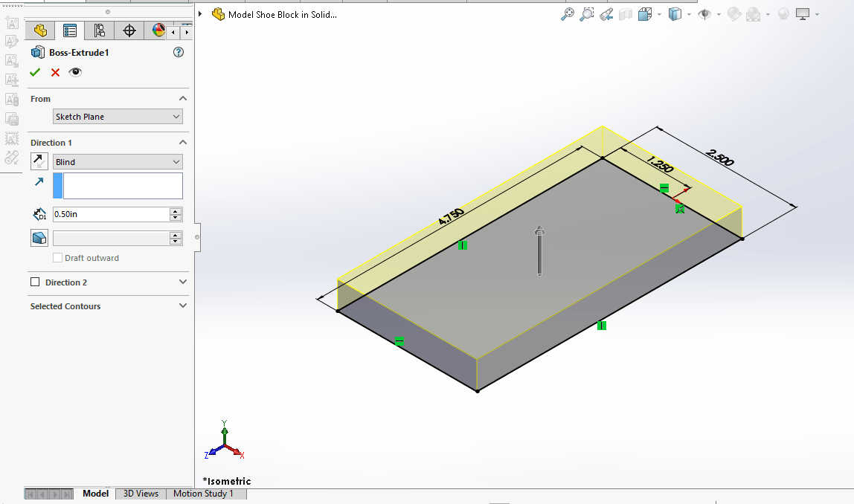Click the Zoom to Fit icon
The image size is (854, 504).
[568, 14]
